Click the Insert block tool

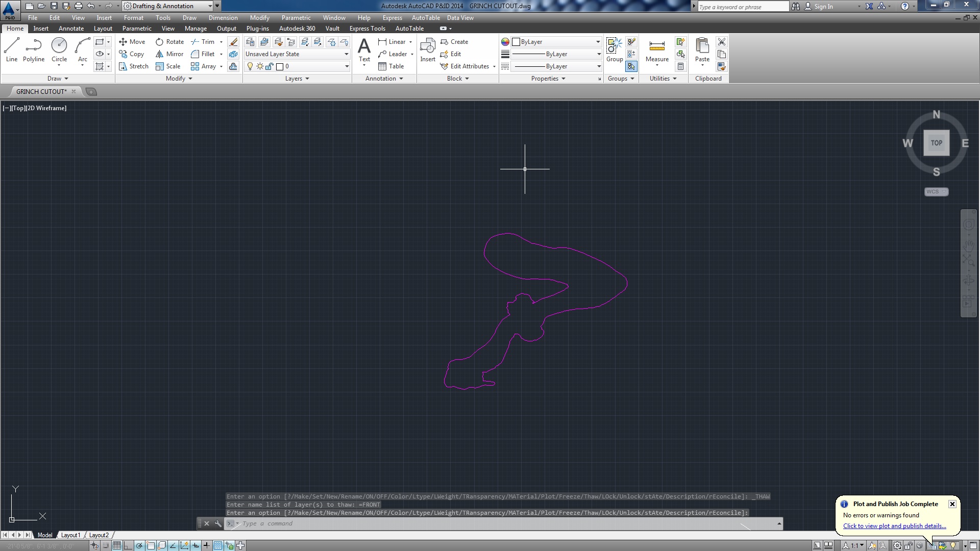(428, 50)
